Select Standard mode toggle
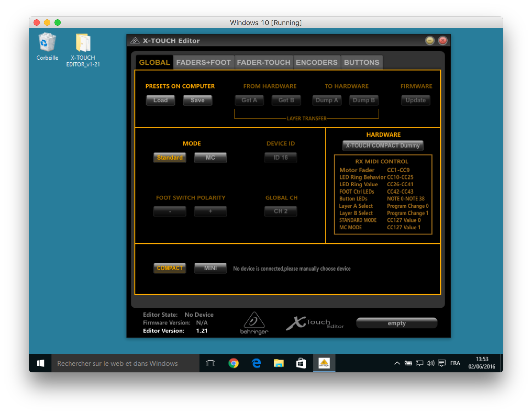Image resolution: width=532 pixels, height=414 pixels. (170, 158)
